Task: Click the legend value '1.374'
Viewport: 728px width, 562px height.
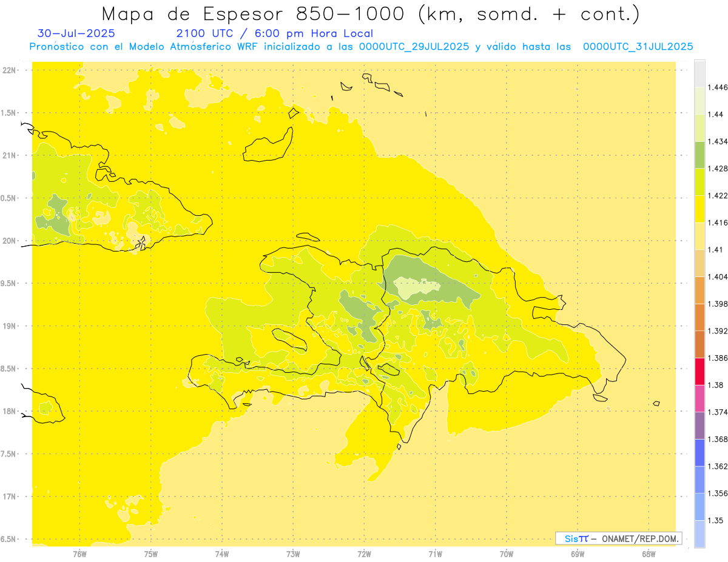Action: coord(717,412)
